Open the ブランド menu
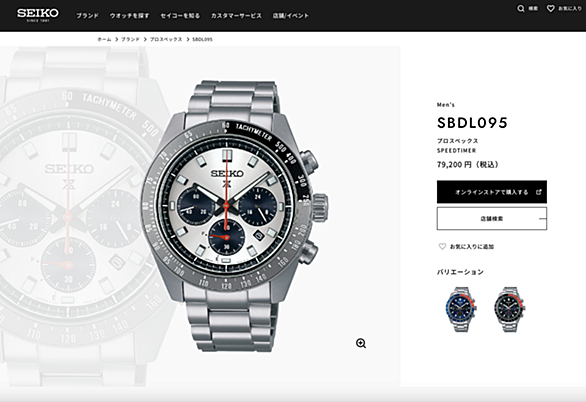 coord(87,16)
